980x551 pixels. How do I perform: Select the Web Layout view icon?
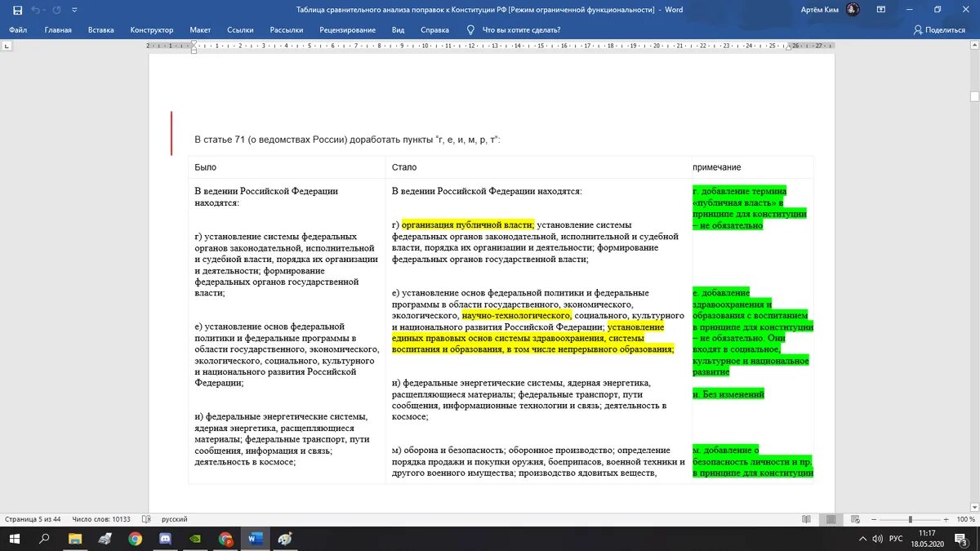coord(854,518)
